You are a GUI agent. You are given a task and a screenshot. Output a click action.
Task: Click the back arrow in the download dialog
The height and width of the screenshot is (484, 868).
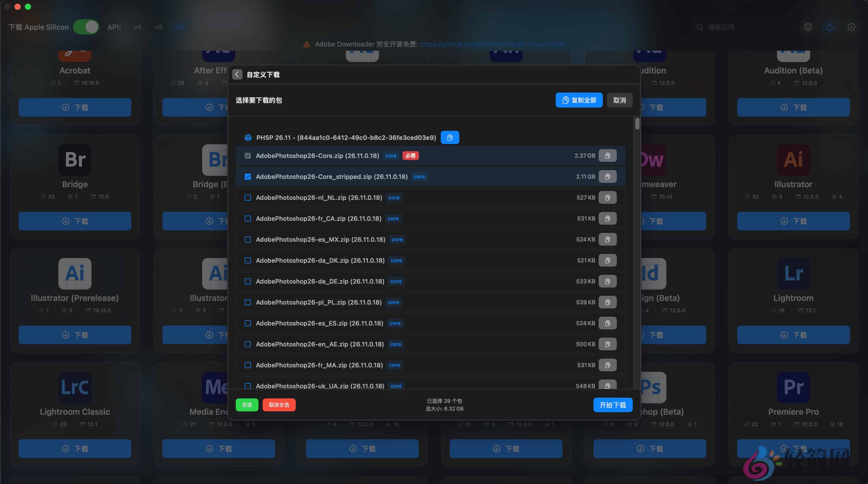237,74
